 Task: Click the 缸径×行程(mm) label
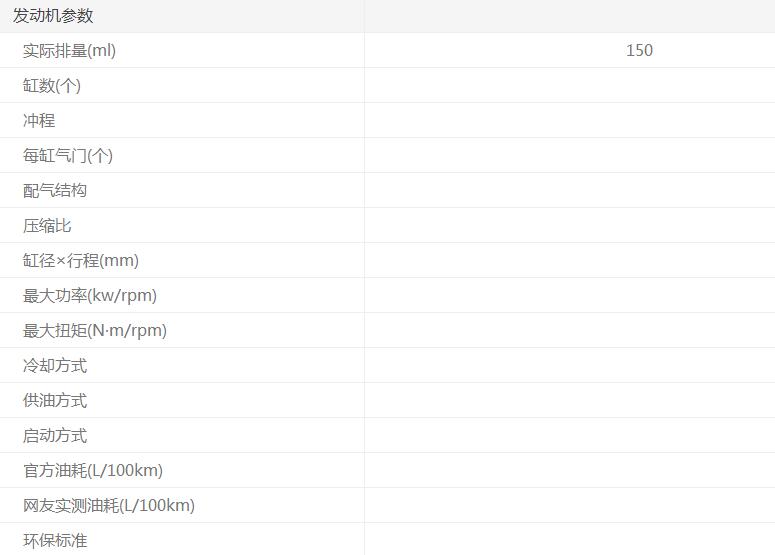(81, 260)
